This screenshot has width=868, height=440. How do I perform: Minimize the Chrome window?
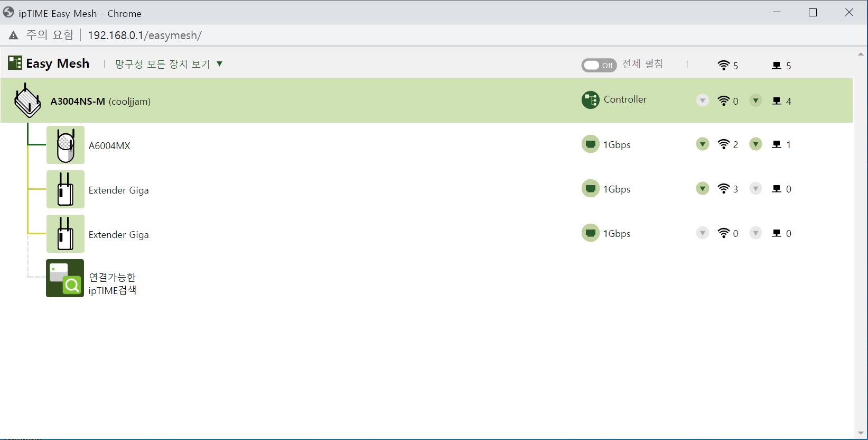pyautogui.click(x=777, y=12)
